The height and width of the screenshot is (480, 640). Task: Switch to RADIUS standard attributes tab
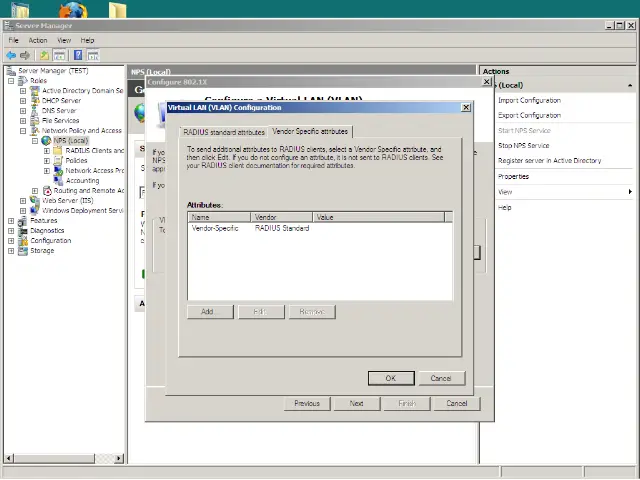[224, 132]
